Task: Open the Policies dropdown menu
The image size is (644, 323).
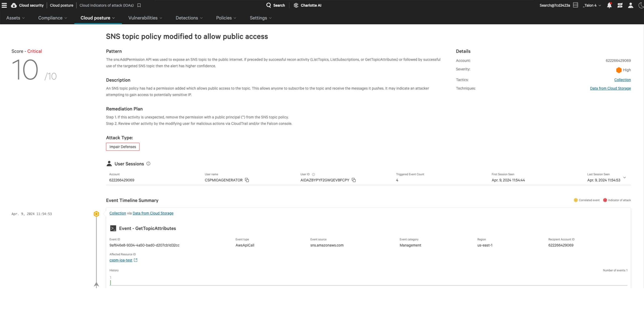Action: (x=226, y=18)
